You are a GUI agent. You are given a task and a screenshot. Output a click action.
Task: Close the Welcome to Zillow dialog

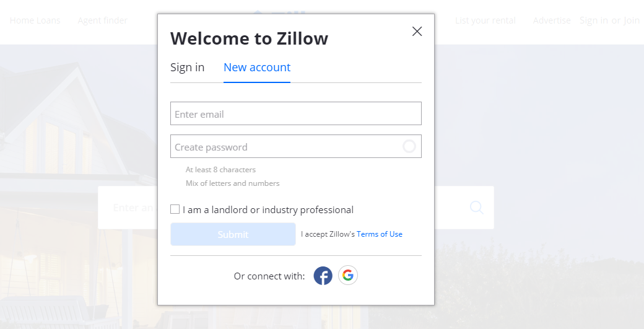coord(417,32)
